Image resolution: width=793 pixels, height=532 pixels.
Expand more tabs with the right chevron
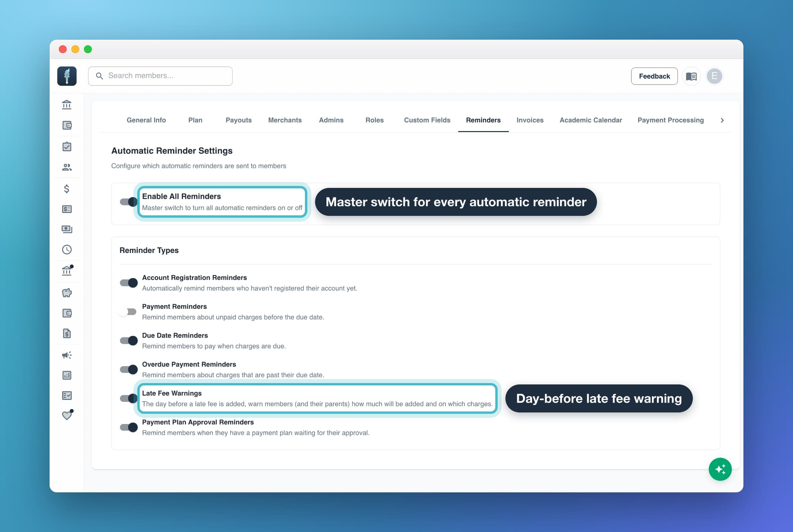(722, 120)
